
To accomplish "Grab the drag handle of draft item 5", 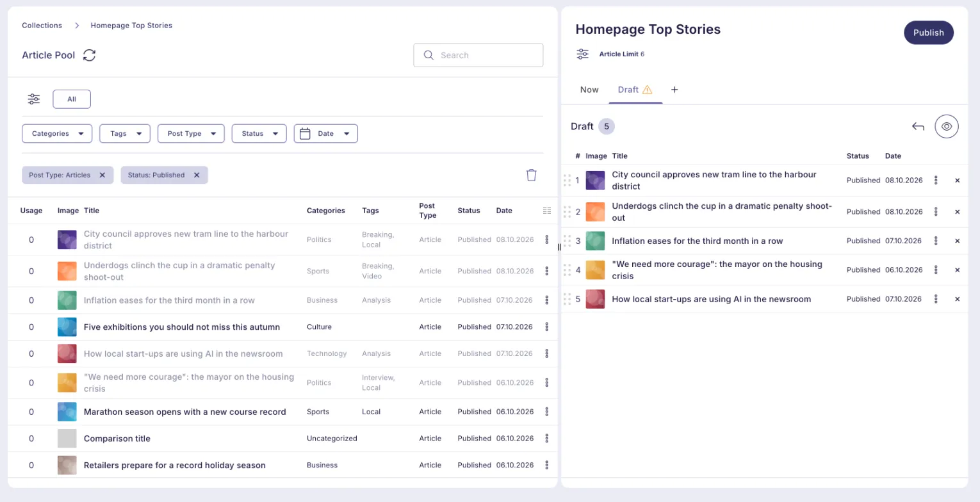I will coord(567,299).
